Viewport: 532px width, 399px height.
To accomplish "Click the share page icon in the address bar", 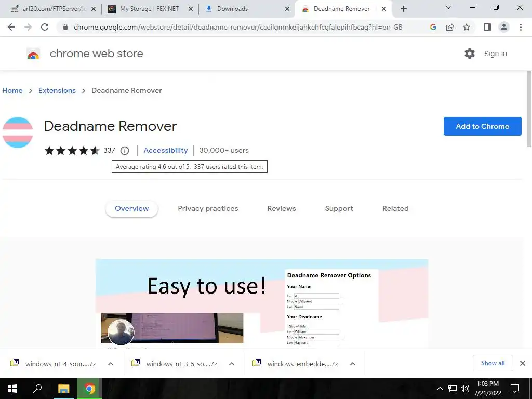I will (450, 27).
